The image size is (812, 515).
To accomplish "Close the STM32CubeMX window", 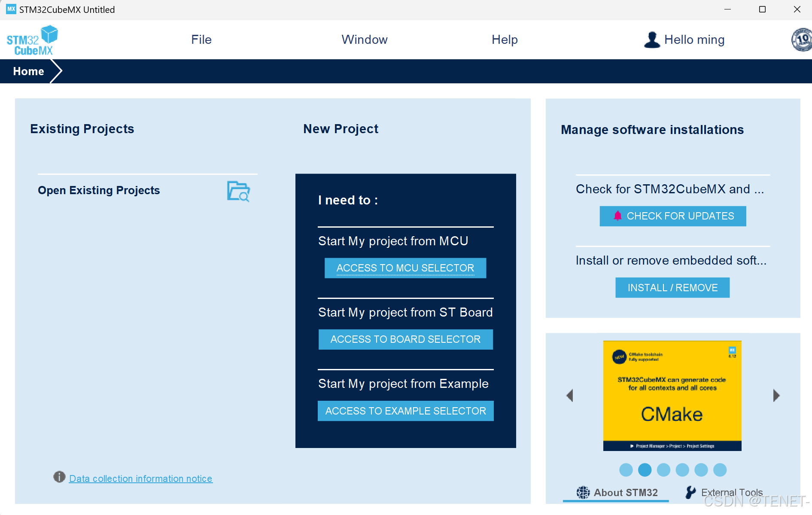I will point(797,9).
